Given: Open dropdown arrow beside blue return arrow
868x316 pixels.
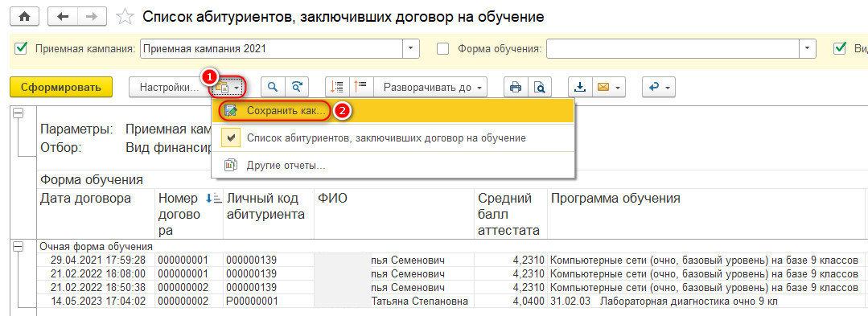Looking at the screenshot, I should (668, 88).
